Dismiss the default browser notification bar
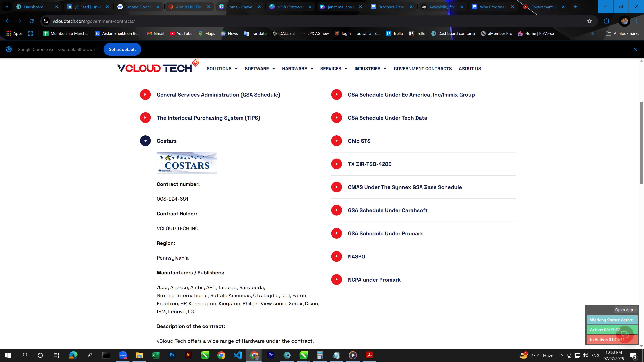The width and height of the screenshot is (644, 362). click(x=635, y=49)
